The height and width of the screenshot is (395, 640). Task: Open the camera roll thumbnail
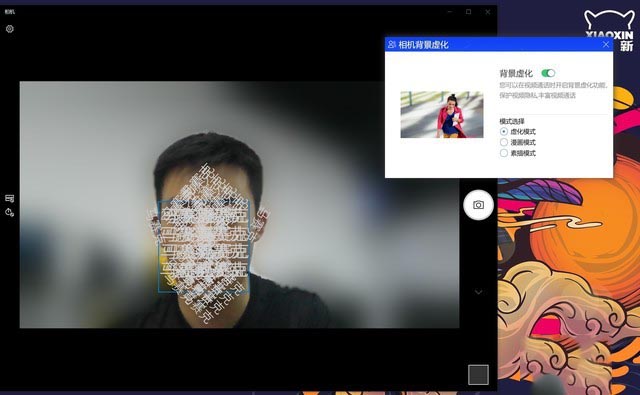point(478,375)
